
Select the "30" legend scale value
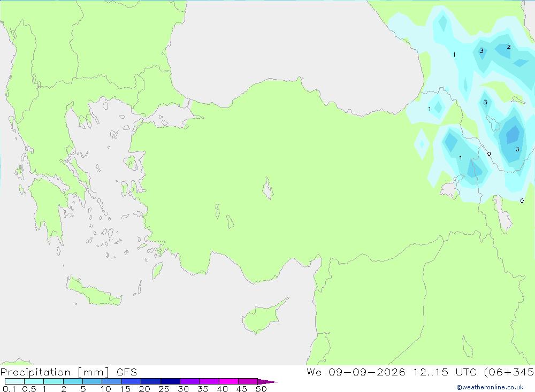[183, 389]
